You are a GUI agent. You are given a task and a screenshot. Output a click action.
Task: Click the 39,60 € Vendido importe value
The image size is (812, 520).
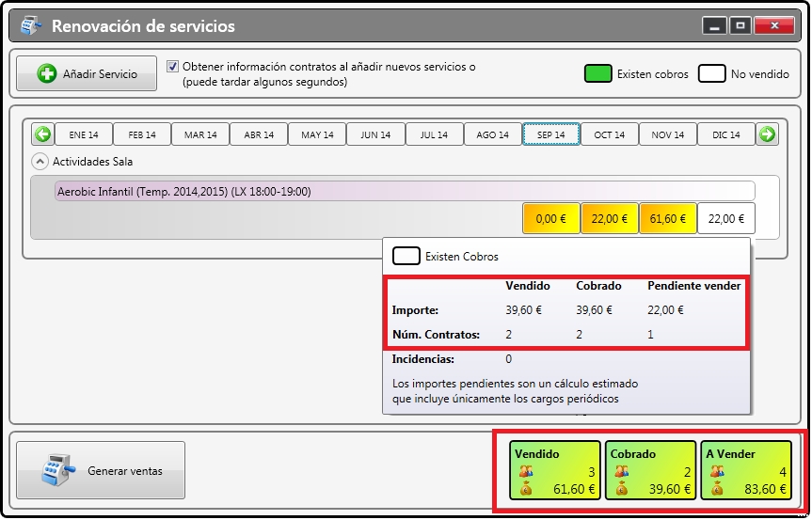coord(523,310)
